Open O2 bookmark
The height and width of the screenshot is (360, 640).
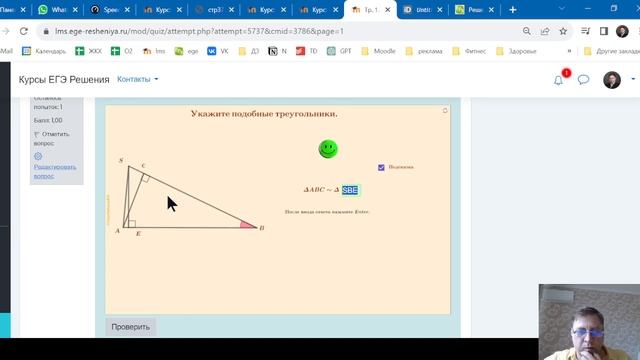coord(122,51)
